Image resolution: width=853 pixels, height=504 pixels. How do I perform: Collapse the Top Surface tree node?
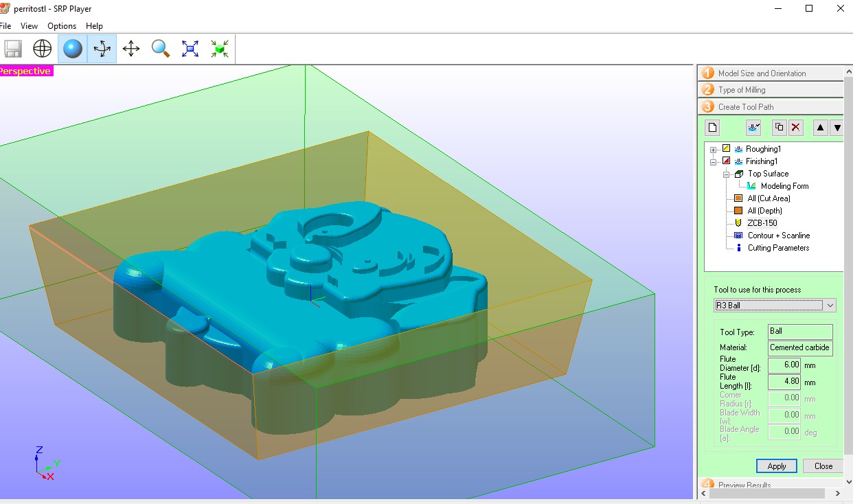click(726, 174)
